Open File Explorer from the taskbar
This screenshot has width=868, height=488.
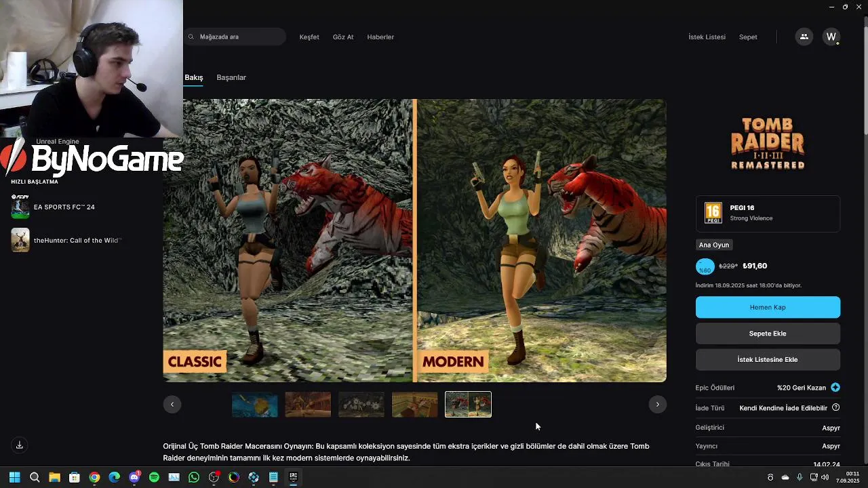54,477
